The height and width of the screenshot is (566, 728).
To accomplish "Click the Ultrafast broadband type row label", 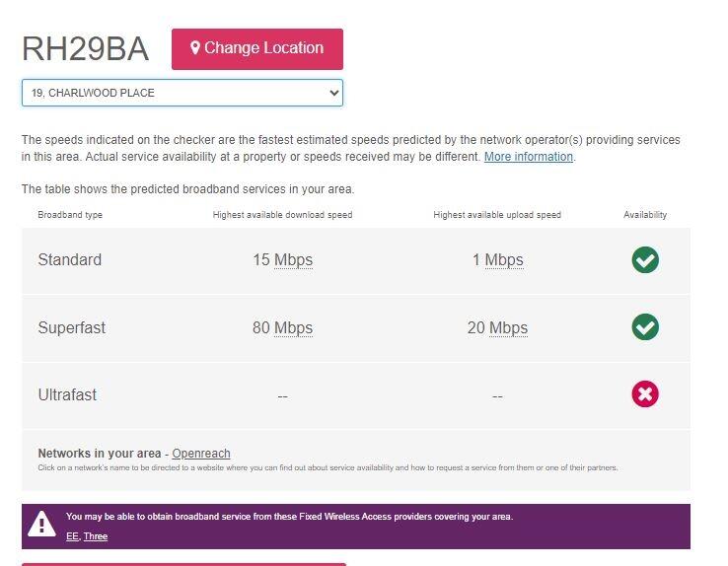I will [x=67, y=394].
